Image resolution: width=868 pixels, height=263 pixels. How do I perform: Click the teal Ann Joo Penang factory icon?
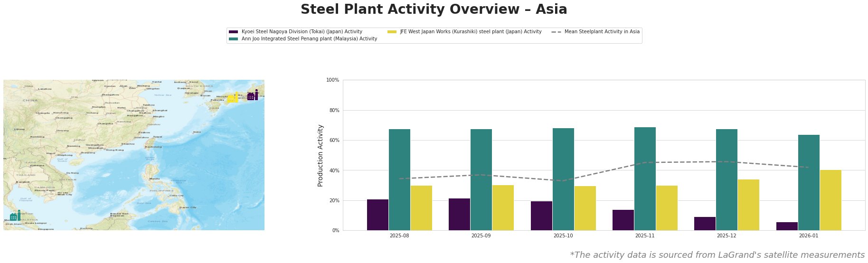point(15,216)
